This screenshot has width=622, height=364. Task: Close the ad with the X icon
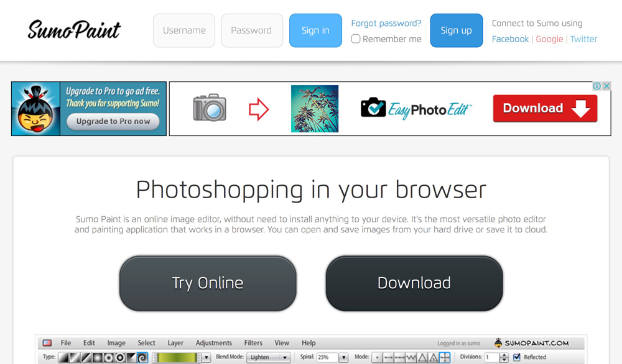click(606, 86)
